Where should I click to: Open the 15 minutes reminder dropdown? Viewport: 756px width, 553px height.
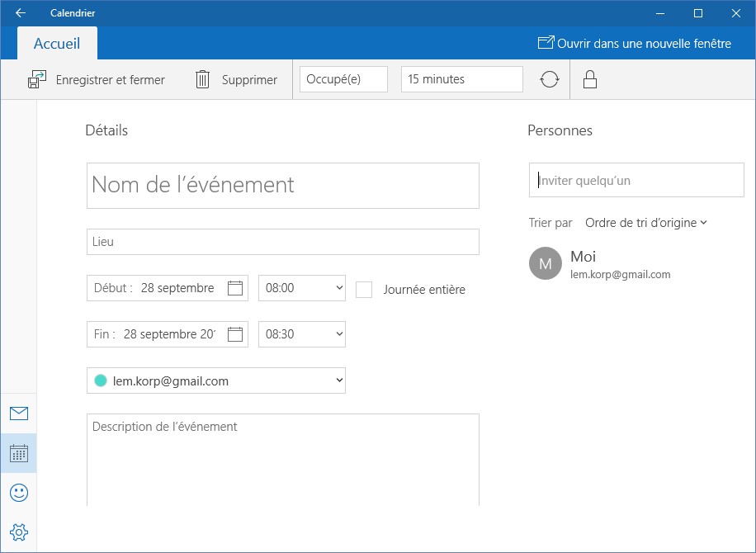461,79
